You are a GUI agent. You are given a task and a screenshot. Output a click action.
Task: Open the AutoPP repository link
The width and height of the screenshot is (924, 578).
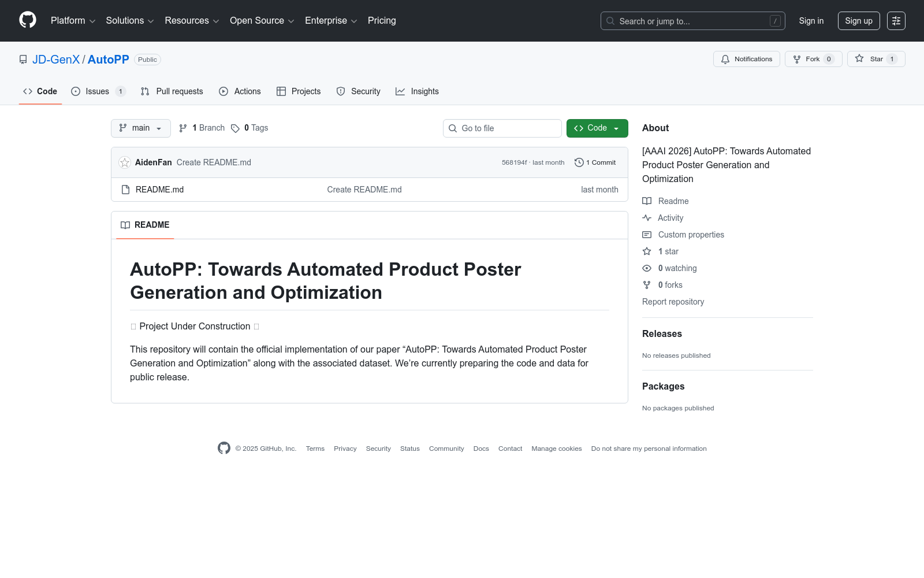point(109,60)
